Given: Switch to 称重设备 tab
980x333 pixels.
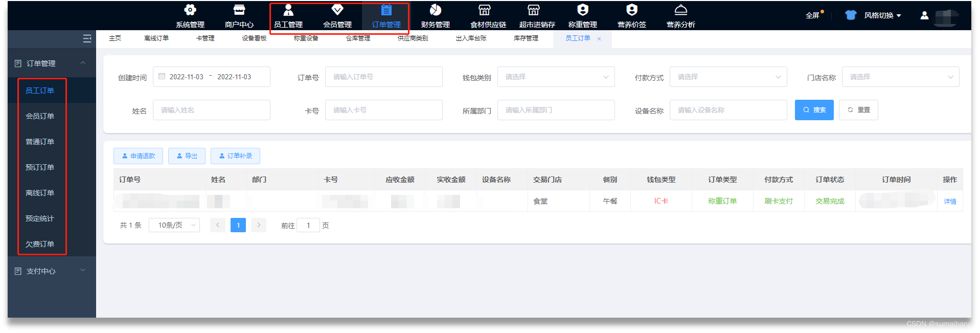Looking at the screenshot, I should pos(306,38).
